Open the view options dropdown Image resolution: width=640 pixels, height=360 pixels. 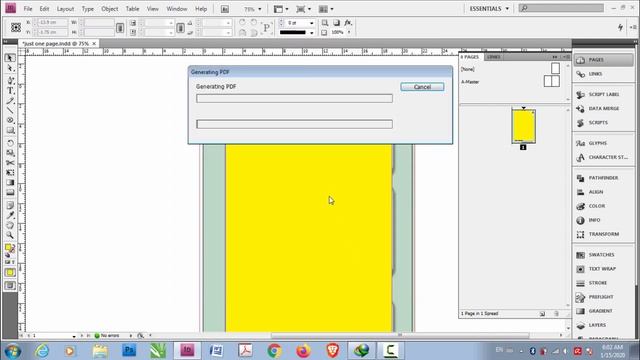(281, 9)
